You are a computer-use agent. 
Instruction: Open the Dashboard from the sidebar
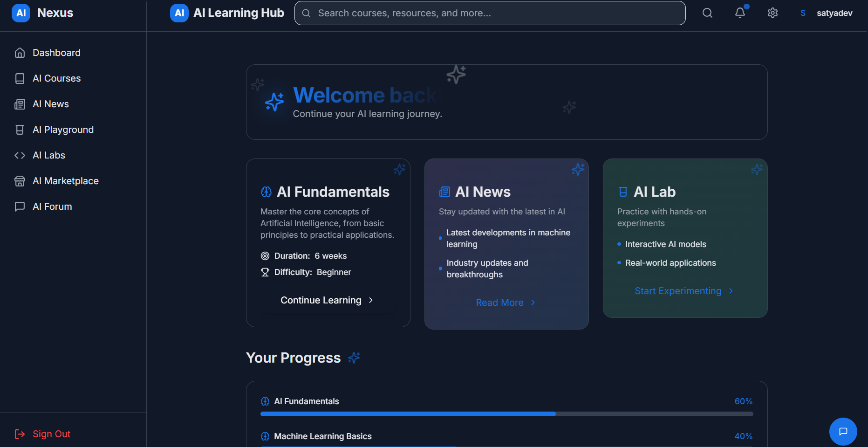(56, 52)
